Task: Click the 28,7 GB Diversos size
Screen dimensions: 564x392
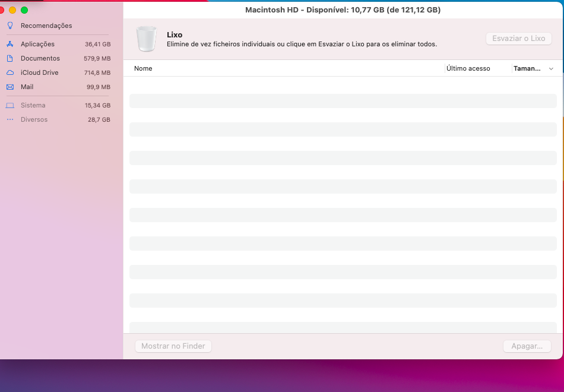Action: pyautogui.click(x=99, y=120)
